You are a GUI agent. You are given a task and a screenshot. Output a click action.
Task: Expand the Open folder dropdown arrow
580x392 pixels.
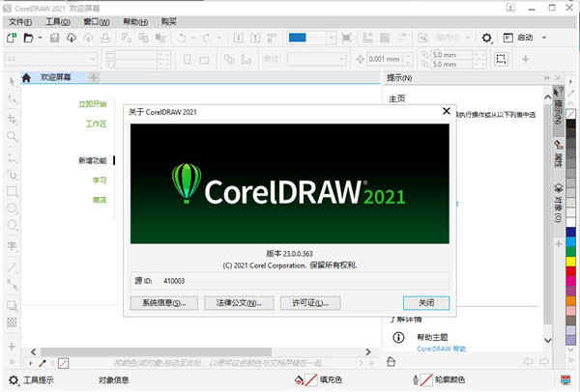pyautogui.click(x=40, y=38)
